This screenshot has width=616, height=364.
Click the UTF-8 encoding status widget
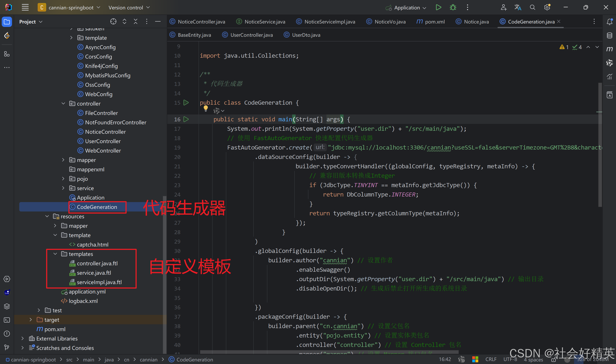point(510,359)
